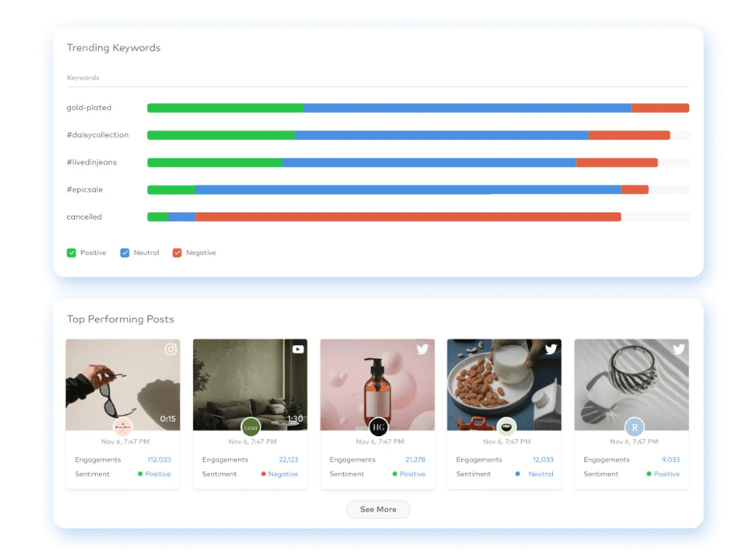
Task: Select the #daisycollection keyword label
Action: coord(97,135)
